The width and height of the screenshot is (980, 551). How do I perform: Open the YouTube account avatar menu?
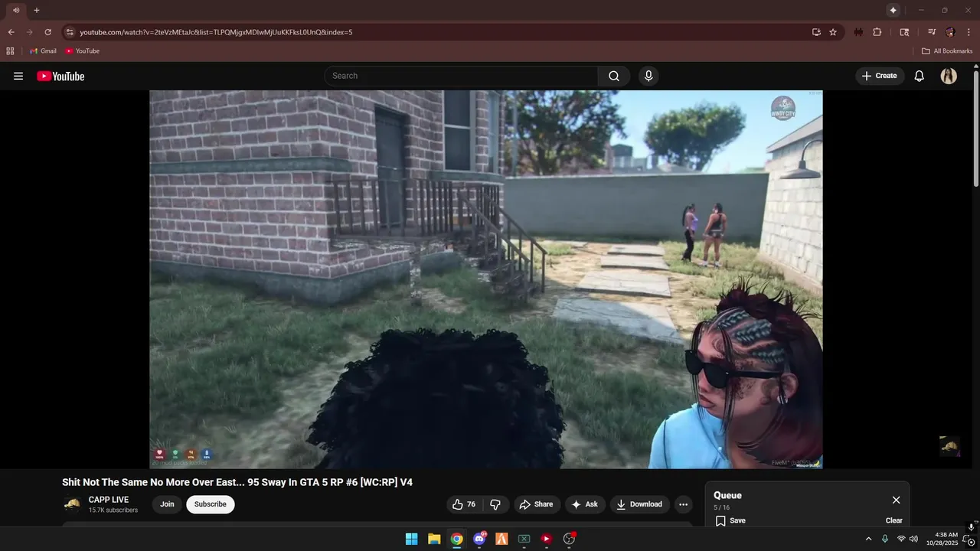click(x=949, y=76)
